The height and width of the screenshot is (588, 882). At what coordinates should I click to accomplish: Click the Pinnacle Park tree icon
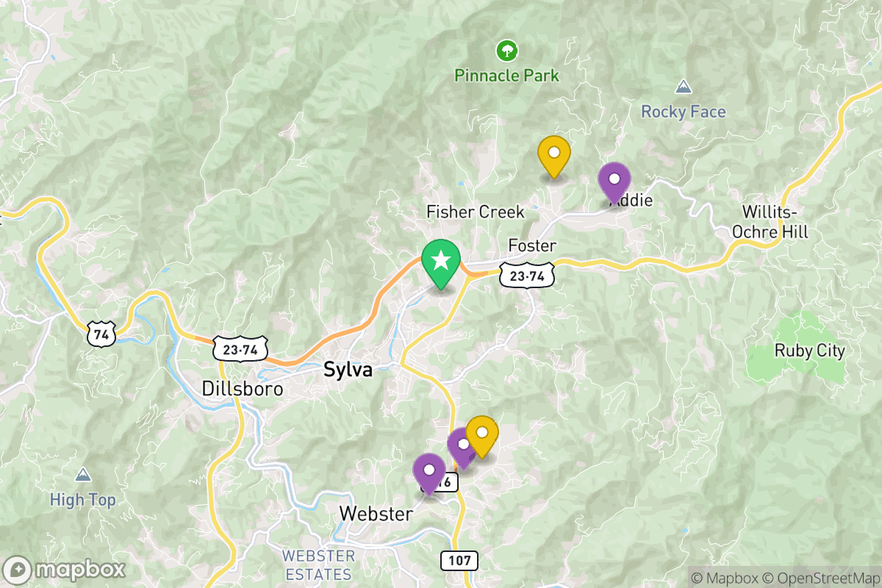coord(506,51)
